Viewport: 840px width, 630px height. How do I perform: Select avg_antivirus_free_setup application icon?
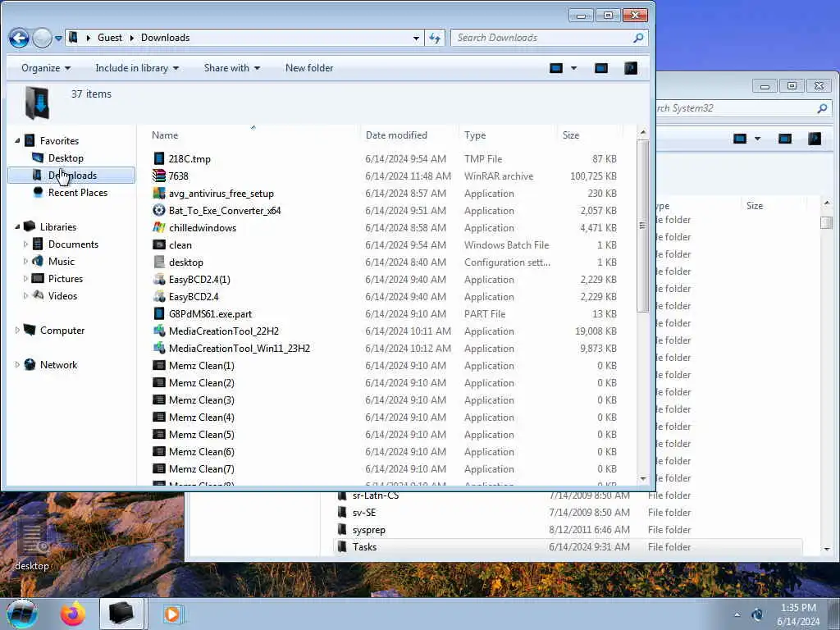click(158, 193)
